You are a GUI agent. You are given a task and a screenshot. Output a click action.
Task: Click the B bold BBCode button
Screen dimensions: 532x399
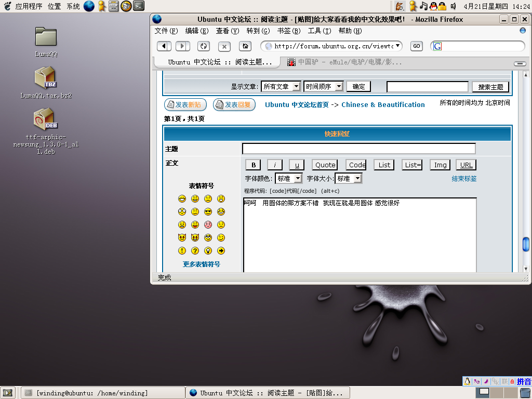253,165
